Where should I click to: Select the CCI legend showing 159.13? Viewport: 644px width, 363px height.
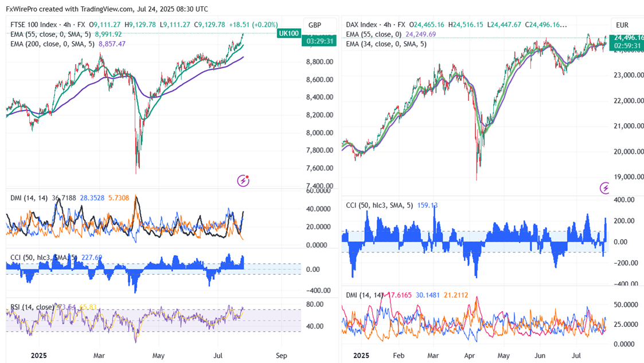click(x=392, y=205)
